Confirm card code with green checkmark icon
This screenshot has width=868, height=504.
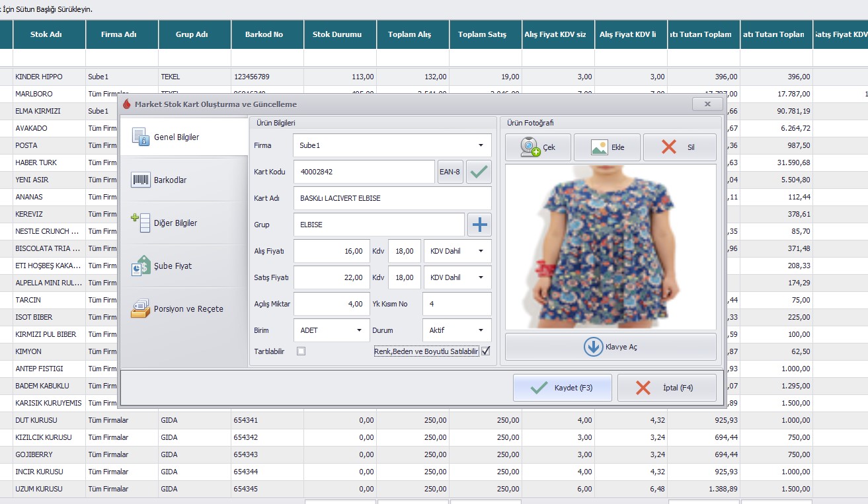click(x=479, y=172)
